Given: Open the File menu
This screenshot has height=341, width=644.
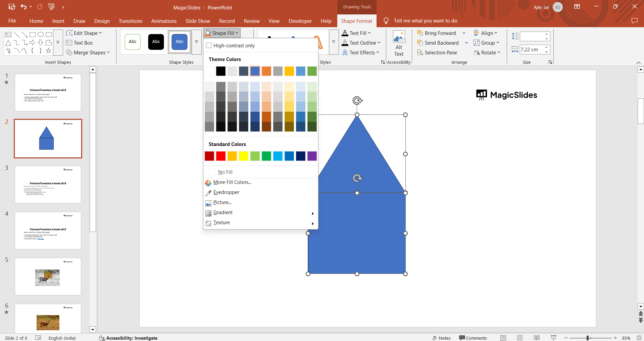Looking at the screenshot, I should (12, 21).
